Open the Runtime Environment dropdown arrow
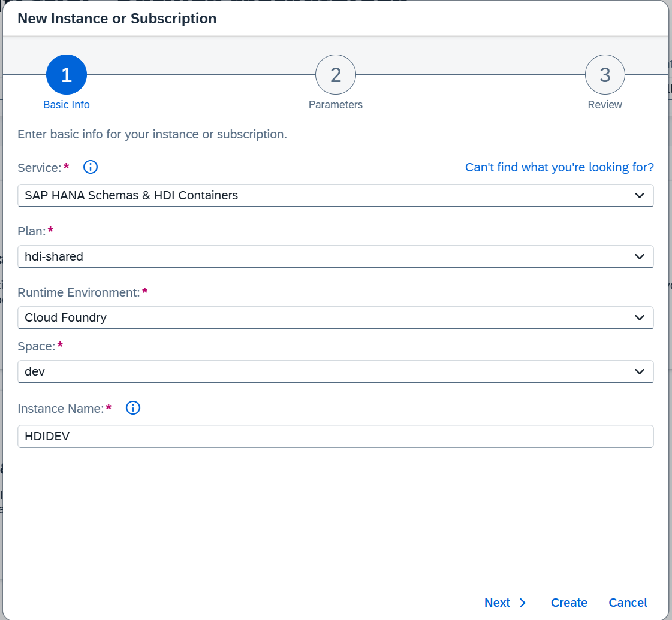This screenshot has width=672, height=620. click(x=640, y=317)
